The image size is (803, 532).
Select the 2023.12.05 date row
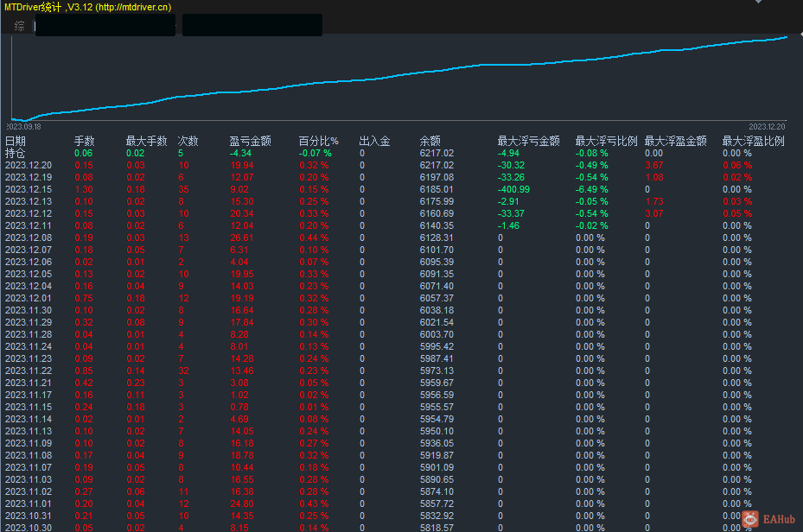(29, 274)
